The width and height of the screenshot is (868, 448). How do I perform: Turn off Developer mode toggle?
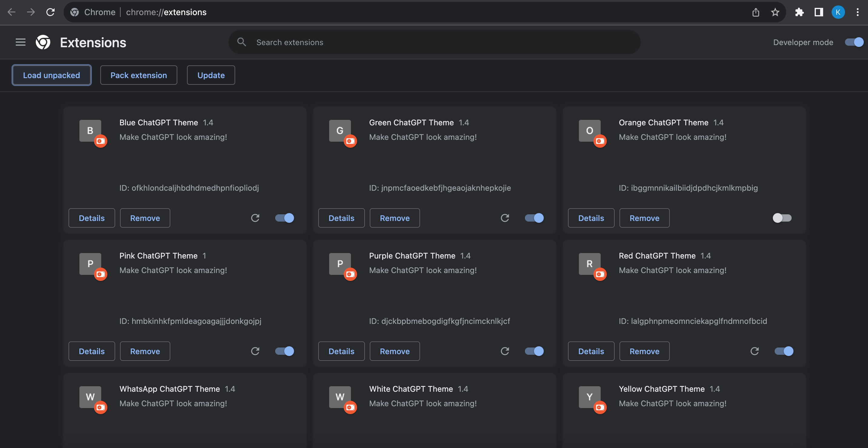click(854, 42)
